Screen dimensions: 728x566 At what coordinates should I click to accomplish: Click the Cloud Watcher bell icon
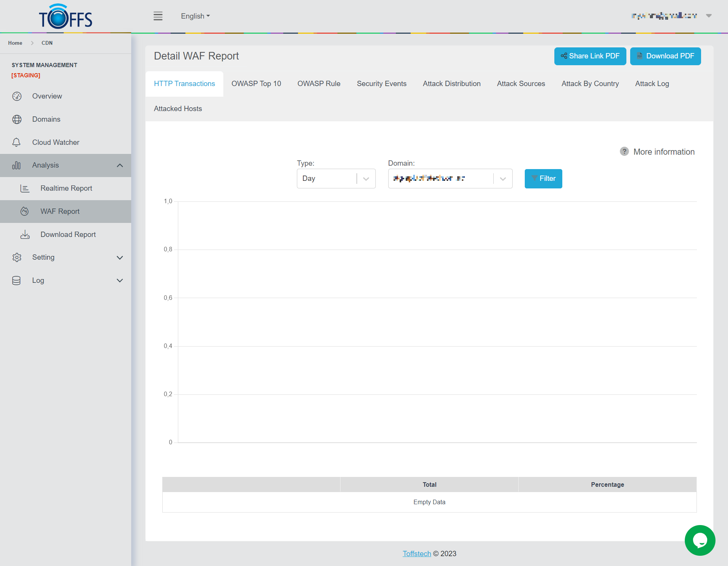tap(16, 143)
